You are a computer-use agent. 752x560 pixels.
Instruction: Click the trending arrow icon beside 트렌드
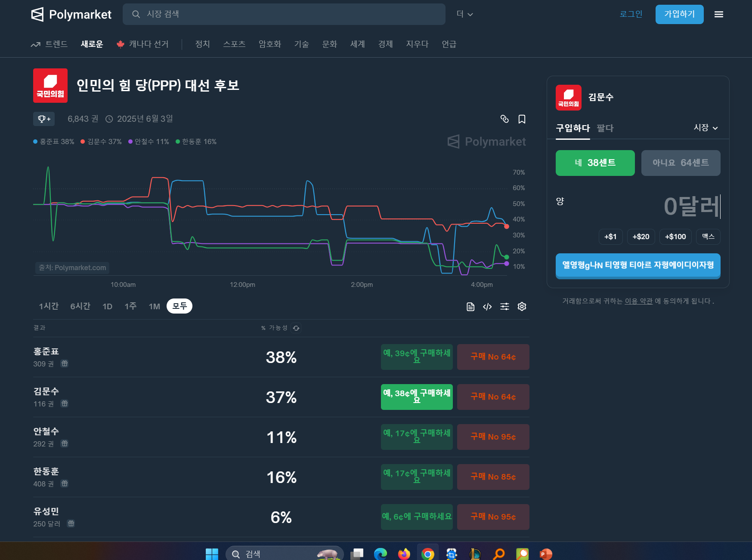(x=36, y=44)
